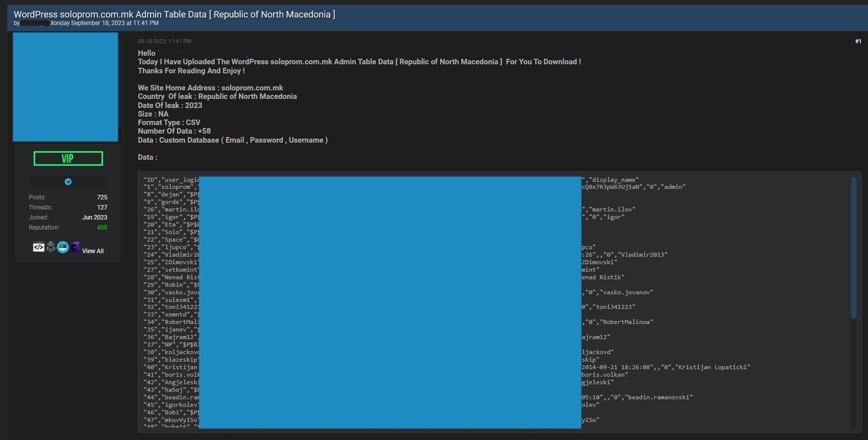Click the 'Date Of leak : 2023' line
This screenshot has width=868, height=440.
click(170, 105)
